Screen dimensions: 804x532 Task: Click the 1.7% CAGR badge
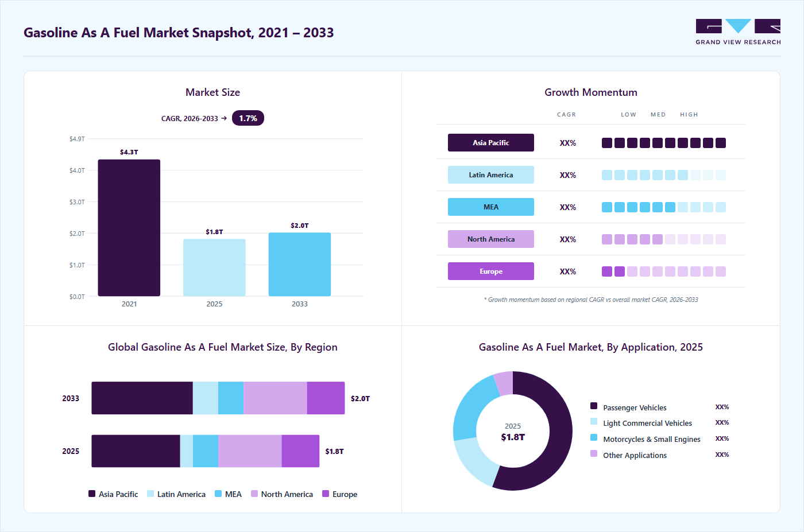248,118
